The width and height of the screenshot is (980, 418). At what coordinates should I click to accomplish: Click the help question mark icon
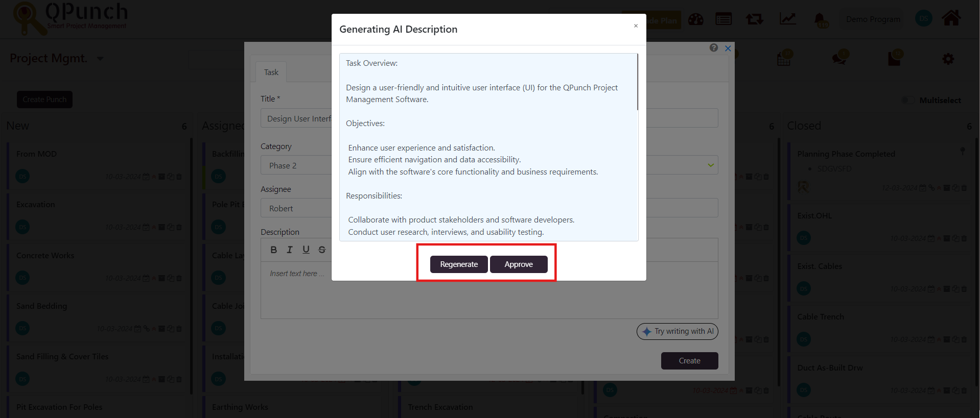point(714,47)
